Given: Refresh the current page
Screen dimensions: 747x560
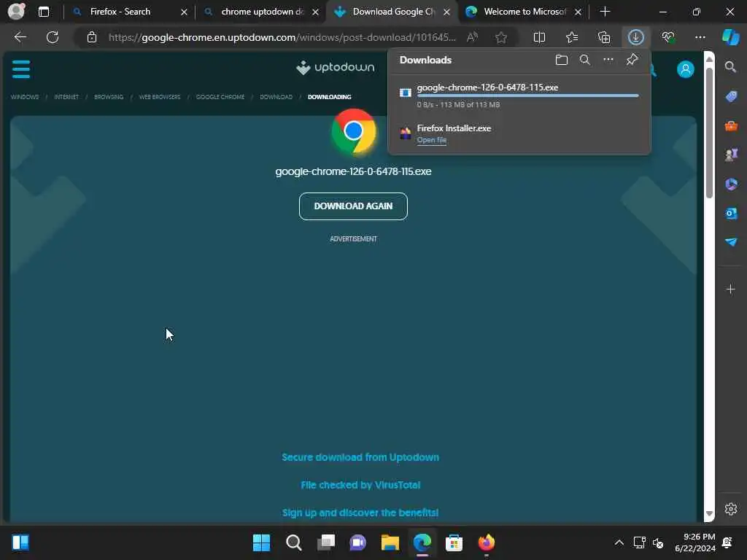Looking at the screenshot, I should point(53,37).
